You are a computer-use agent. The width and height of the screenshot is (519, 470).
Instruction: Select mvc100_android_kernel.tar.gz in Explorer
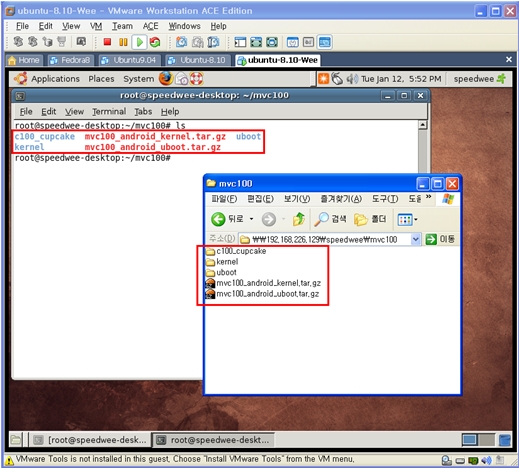pos(263,283)
